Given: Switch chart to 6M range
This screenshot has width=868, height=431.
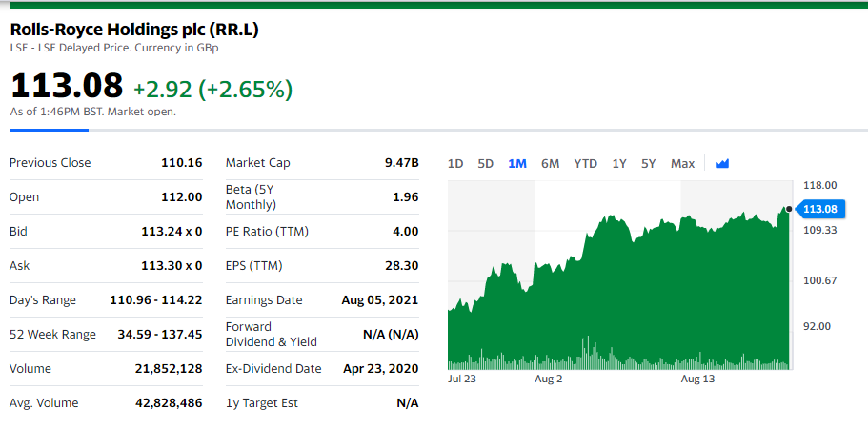Looking at the screenshot, I should [x=551, y=163].
